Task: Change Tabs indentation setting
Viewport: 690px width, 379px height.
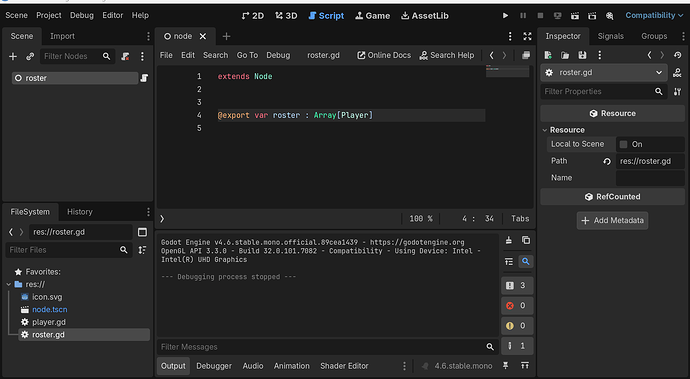Action: coord(520,219)
